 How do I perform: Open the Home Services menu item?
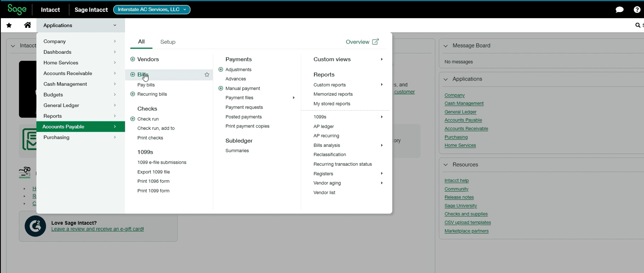[81, 63]
